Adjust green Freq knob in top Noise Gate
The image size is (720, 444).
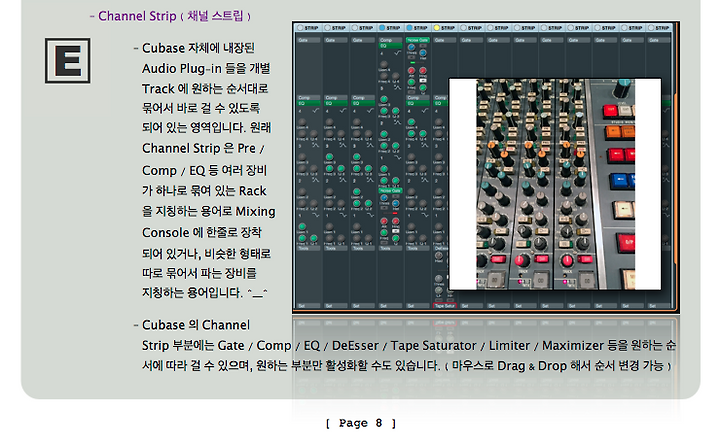[x=411, y=82]
